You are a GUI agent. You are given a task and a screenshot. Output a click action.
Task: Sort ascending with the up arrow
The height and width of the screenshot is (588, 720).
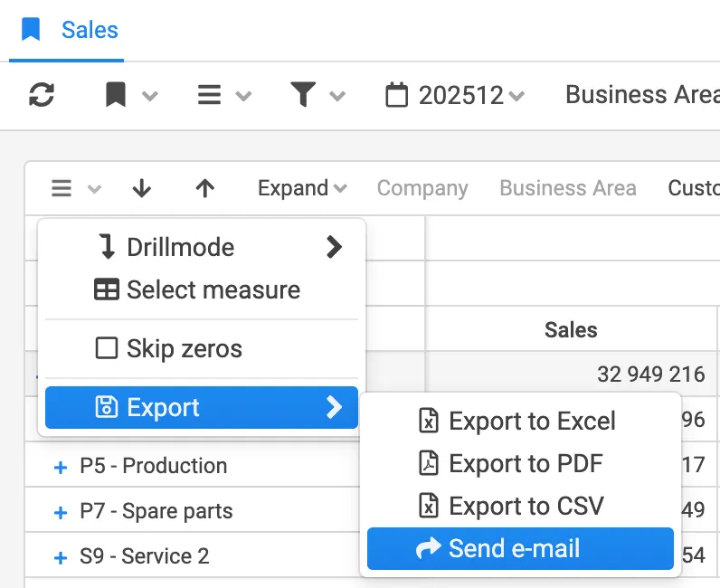pyautogui.click(x=205, y=188)
